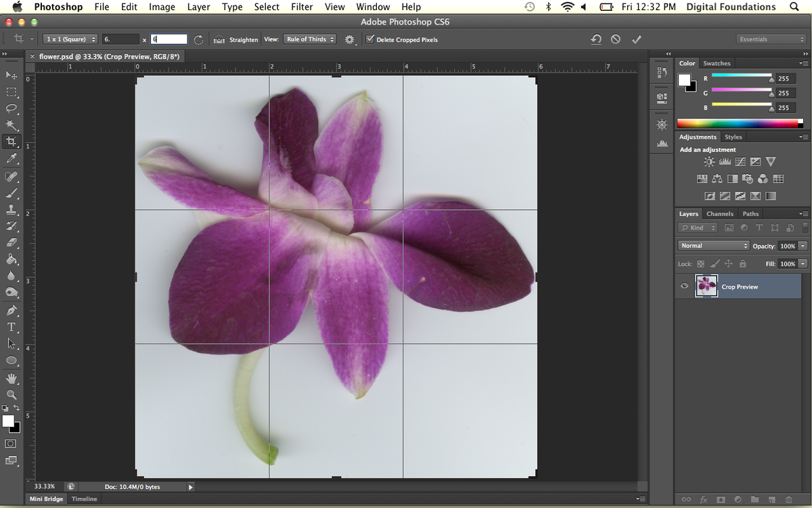The image size is (812, 508).
Task: Hide the Crop Preview layer
Action: coord(684,287)
